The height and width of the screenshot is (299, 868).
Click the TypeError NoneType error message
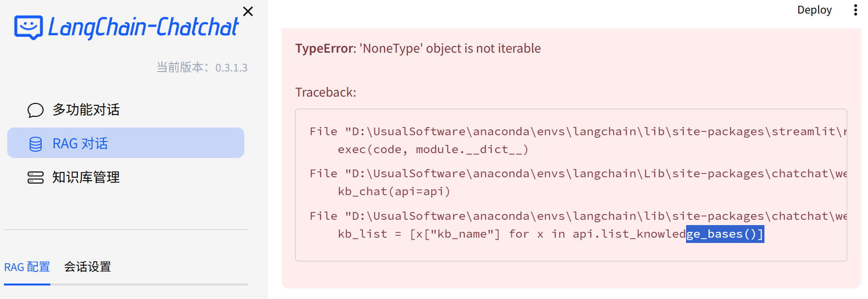click(x=418, y=48)
